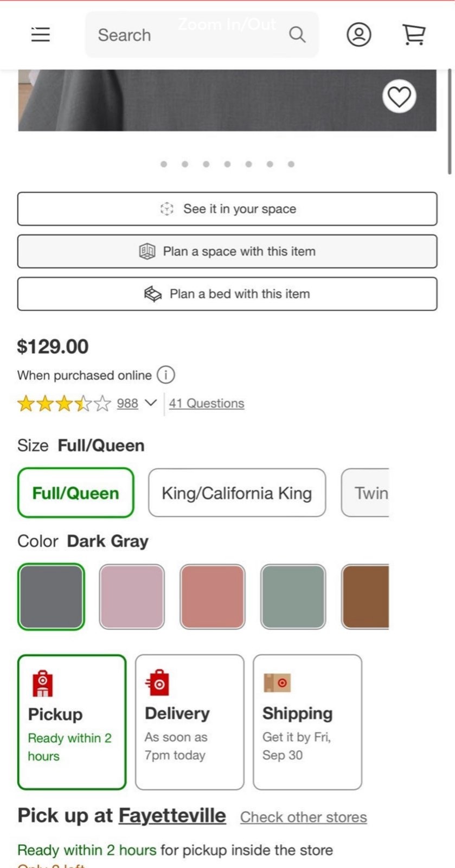
Task: Open the shopping cart
Action: pyautogui.click(x=414, y=35)
